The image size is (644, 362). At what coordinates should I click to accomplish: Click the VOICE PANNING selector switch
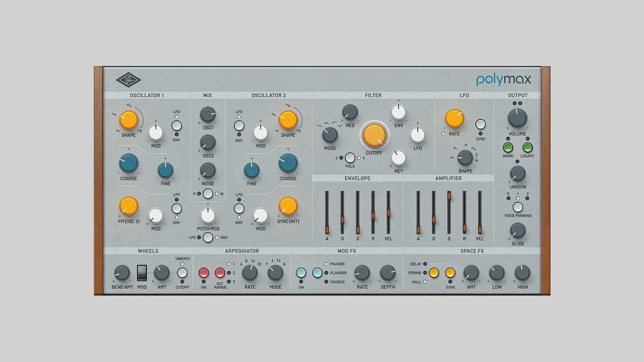pyautogui.click(x=518, y=207)
